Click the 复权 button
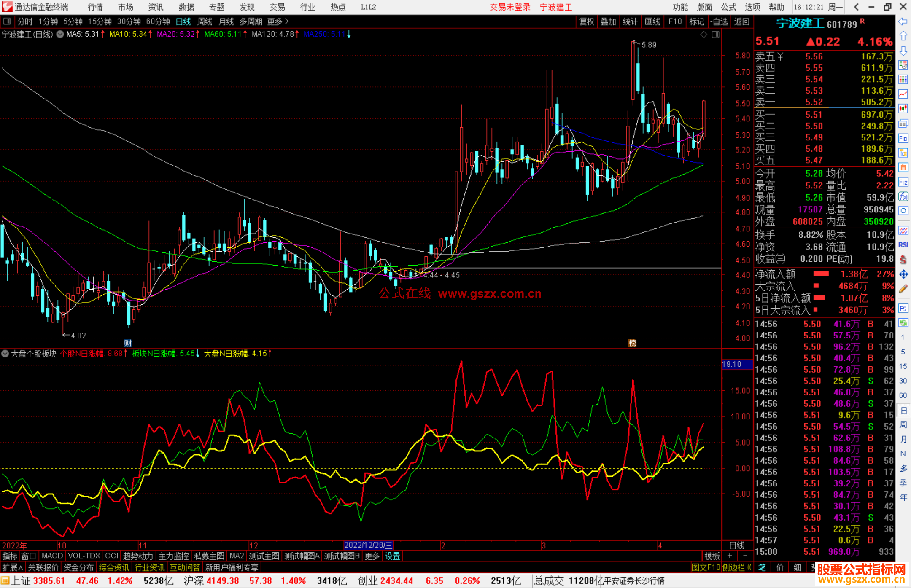Screen dimensions: 911x588 click(587, 21)
